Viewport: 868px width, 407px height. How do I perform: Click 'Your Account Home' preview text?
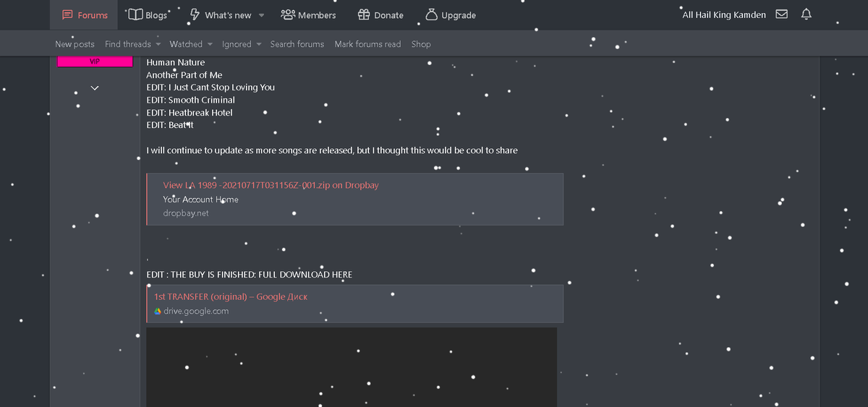pyautogui.click(x=200, y=200)
